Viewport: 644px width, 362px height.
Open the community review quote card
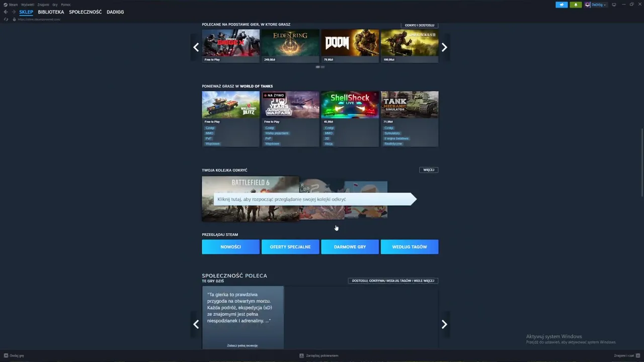point(243,317)
